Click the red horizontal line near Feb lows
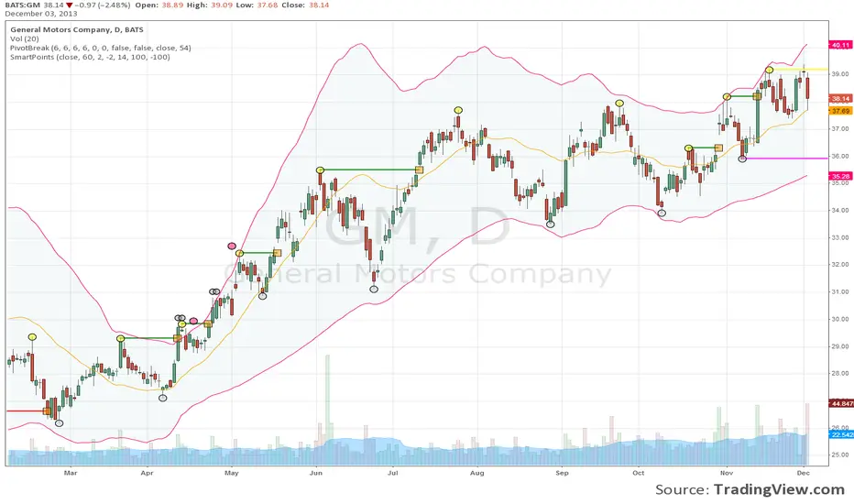The image size is (854, 504). point(25,411)
